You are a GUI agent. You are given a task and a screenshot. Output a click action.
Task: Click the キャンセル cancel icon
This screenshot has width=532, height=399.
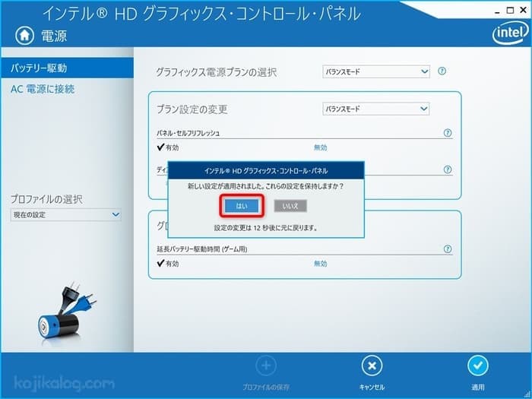tap(372, 366)
